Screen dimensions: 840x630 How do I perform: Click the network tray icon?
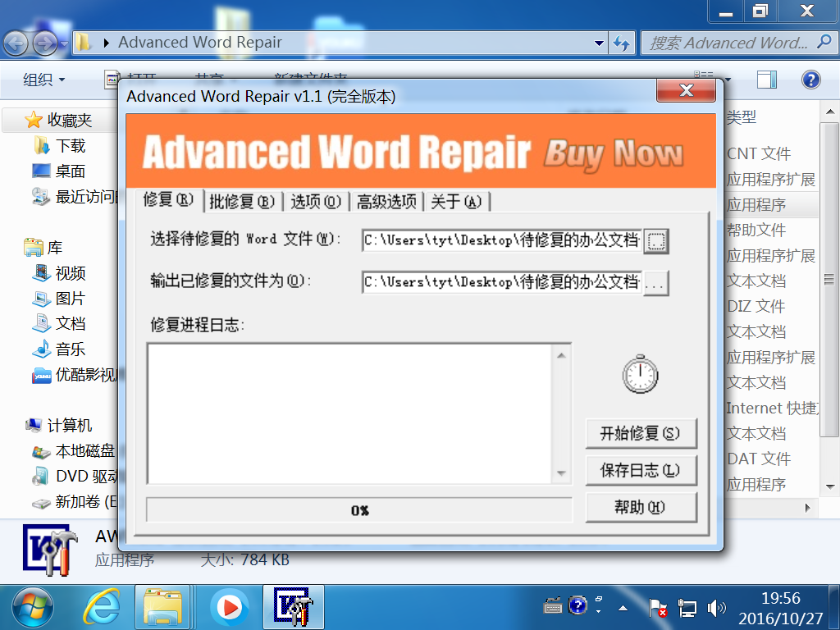coord(687,608)
